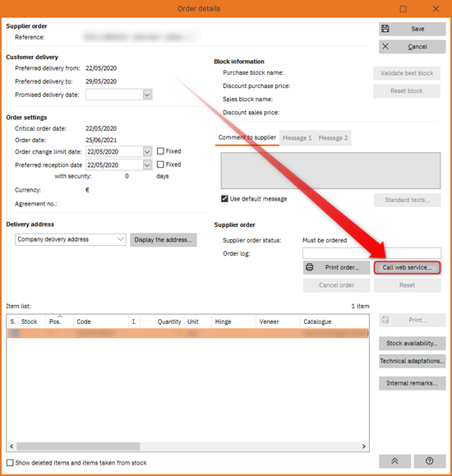
Task: Open the Promised delivery date dropdown
Action: tap(147, 95)
